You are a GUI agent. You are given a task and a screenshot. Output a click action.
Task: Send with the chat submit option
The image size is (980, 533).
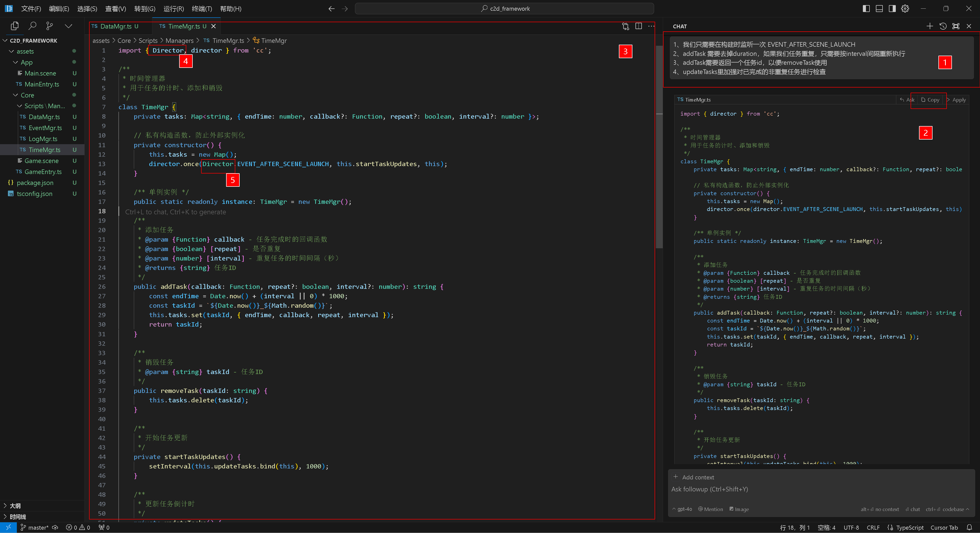coord(913,509)
